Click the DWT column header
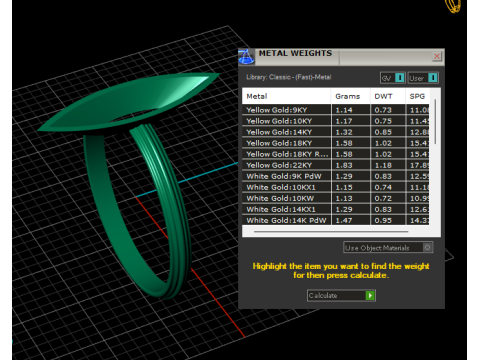 tap(388, 96)
